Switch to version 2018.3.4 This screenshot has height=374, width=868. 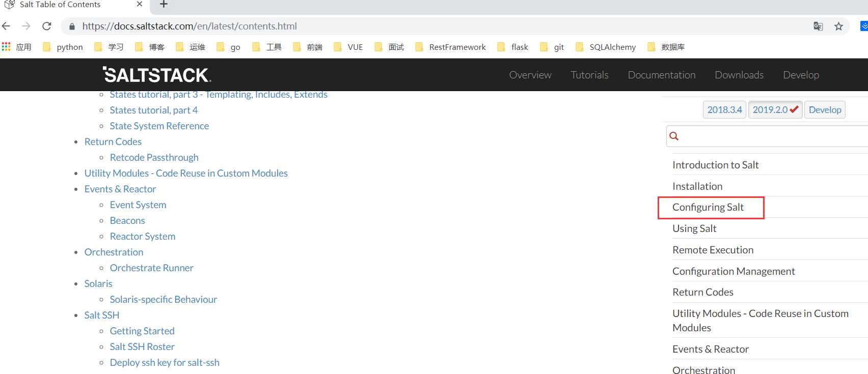724,109
